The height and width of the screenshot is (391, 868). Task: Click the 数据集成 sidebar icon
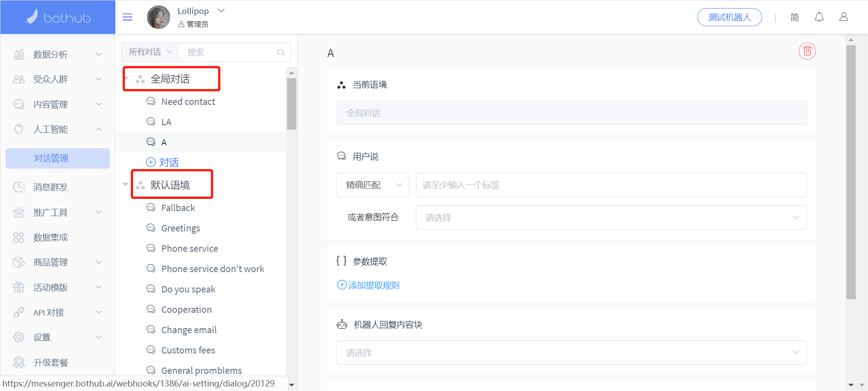tap(19, 237)
